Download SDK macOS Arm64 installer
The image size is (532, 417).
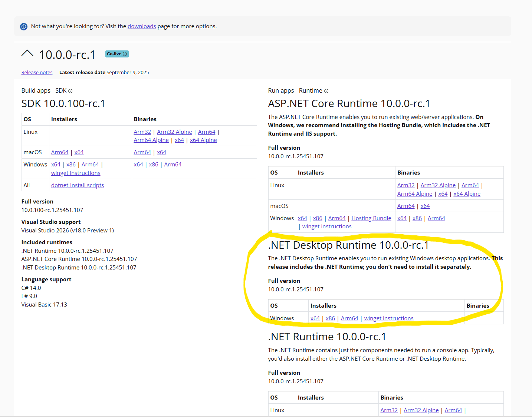[60, 152]
